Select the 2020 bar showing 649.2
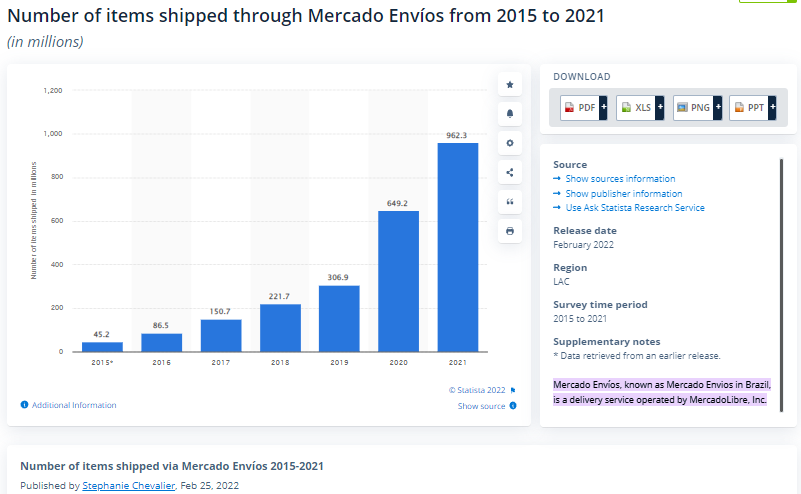Screen dimensions: 801x494 click(x=398, y=281)
